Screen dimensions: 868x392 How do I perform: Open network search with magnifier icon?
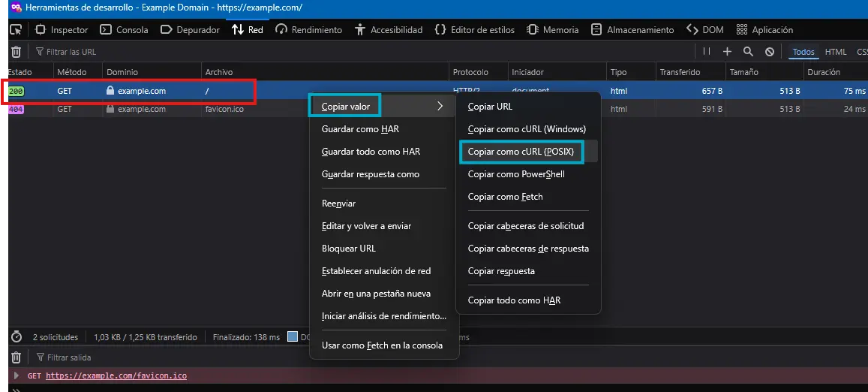point(748,52)
